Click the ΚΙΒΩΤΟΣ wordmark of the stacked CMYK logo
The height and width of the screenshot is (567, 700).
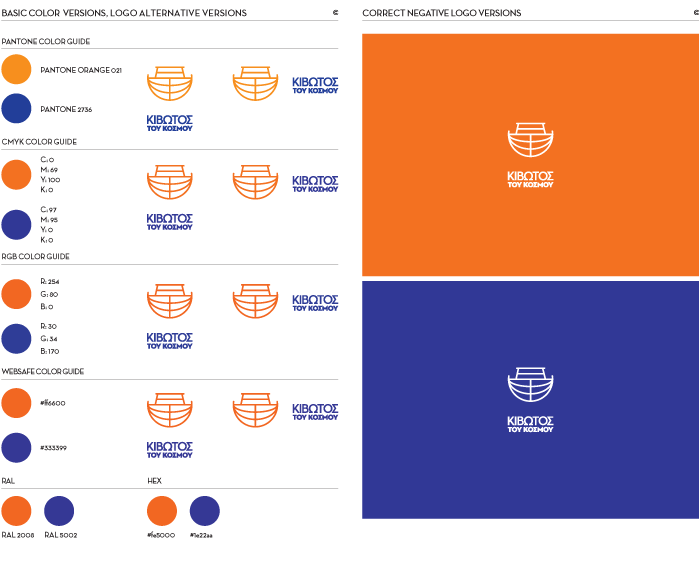click(170, 218)
